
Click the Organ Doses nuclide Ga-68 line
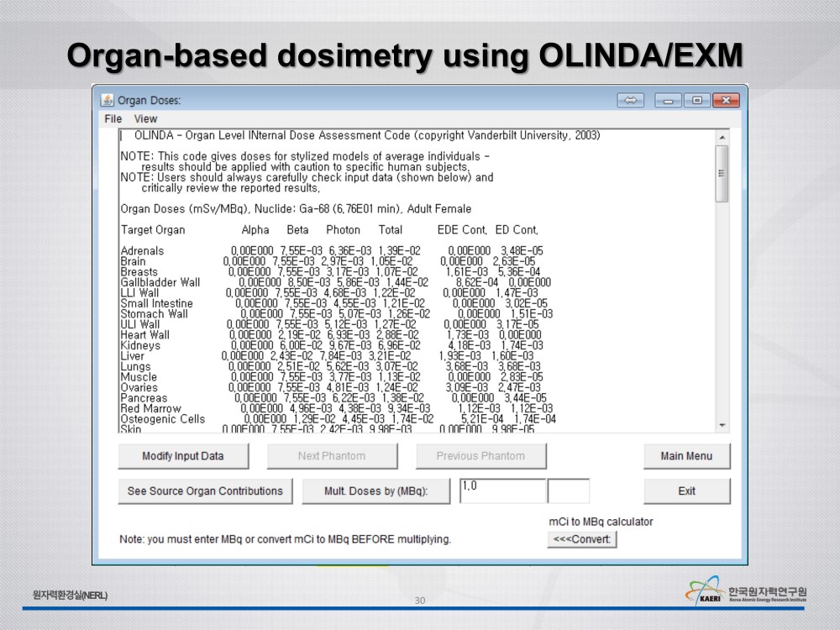click(x=296, y=209)
